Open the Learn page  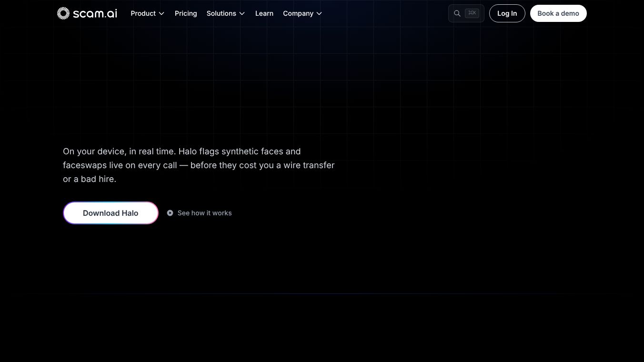264,13
